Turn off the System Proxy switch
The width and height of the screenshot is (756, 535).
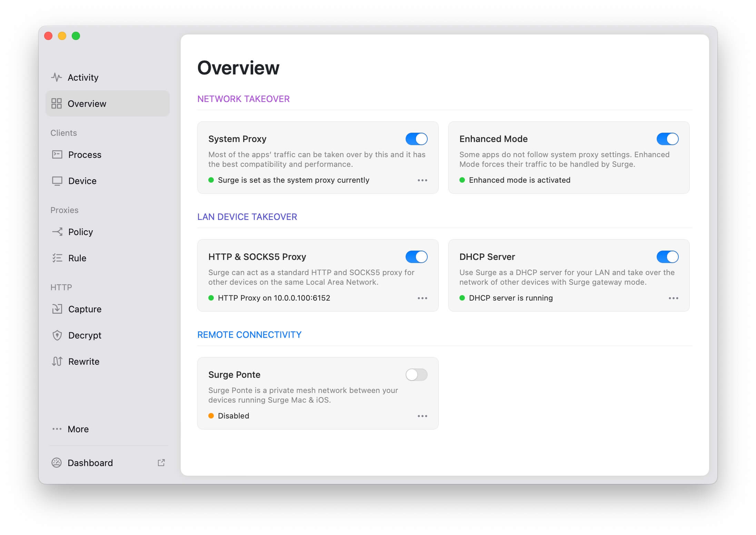(x=416, y=139)
